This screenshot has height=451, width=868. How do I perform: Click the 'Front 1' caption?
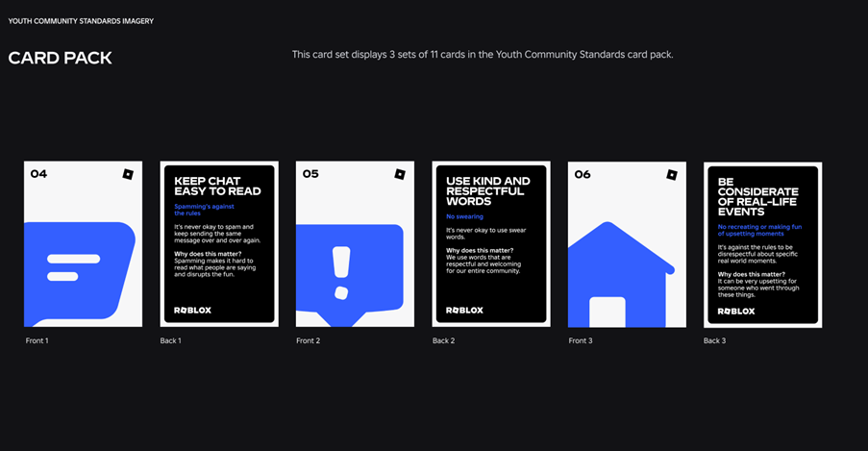pos(37,340)
